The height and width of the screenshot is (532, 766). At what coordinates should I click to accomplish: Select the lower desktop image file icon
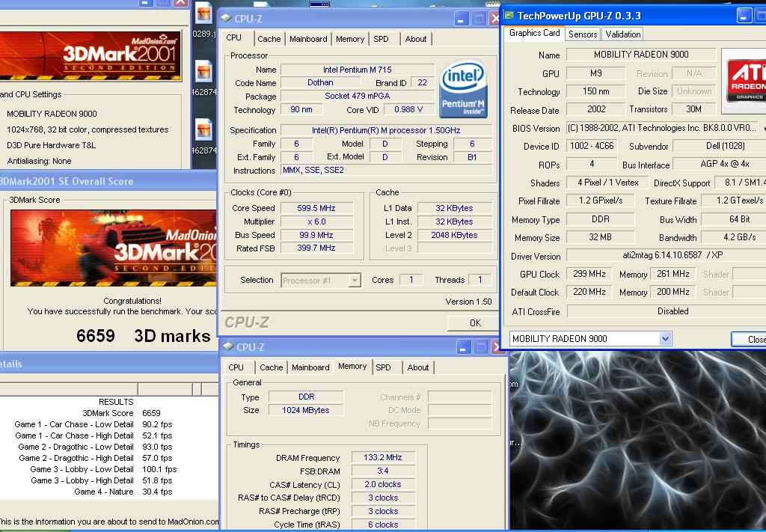point(203,130)
